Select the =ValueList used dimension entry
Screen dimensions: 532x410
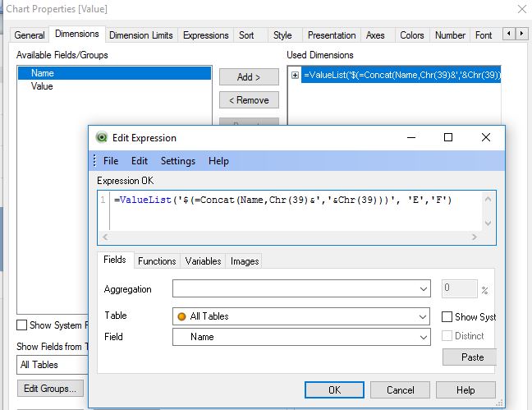click(401, 75)
